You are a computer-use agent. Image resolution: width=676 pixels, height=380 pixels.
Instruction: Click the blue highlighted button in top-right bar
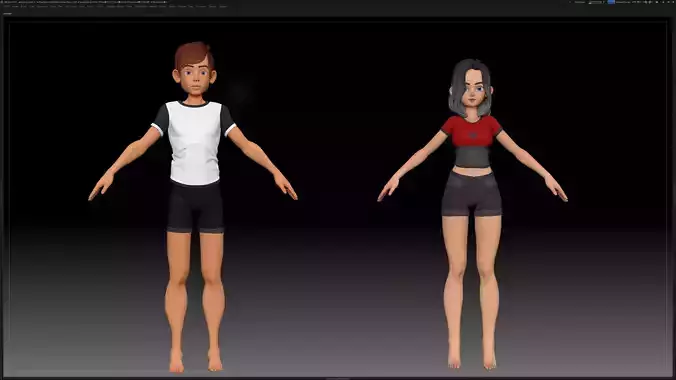tap(611, 2)
